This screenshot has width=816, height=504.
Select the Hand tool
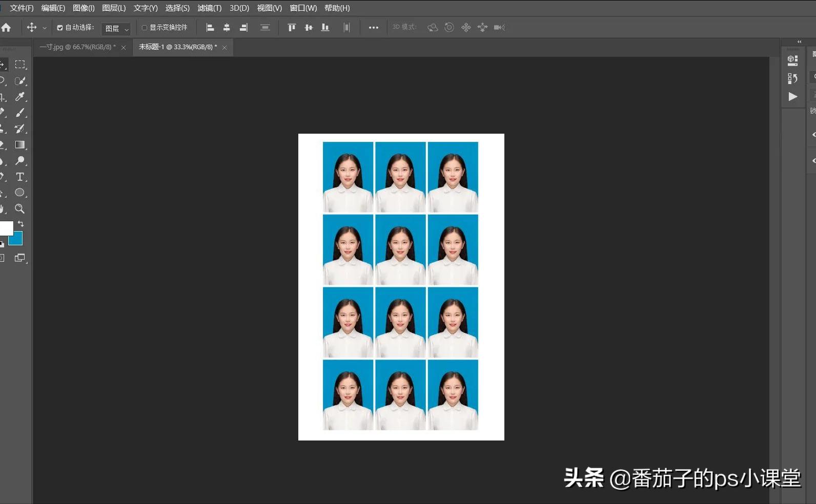(3, 208)
